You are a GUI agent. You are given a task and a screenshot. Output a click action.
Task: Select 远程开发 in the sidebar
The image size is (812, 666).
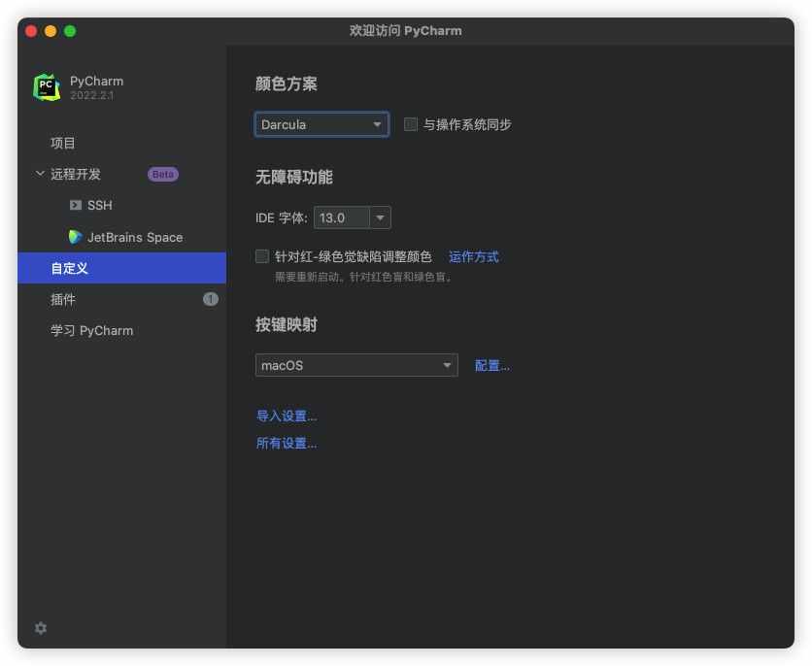click(x=76, y=175)
